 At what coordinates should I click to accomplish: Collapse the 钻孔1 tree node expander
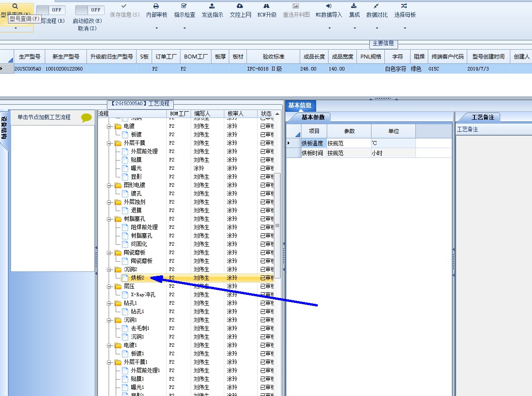pyautogui.click(x=109, y=303)
